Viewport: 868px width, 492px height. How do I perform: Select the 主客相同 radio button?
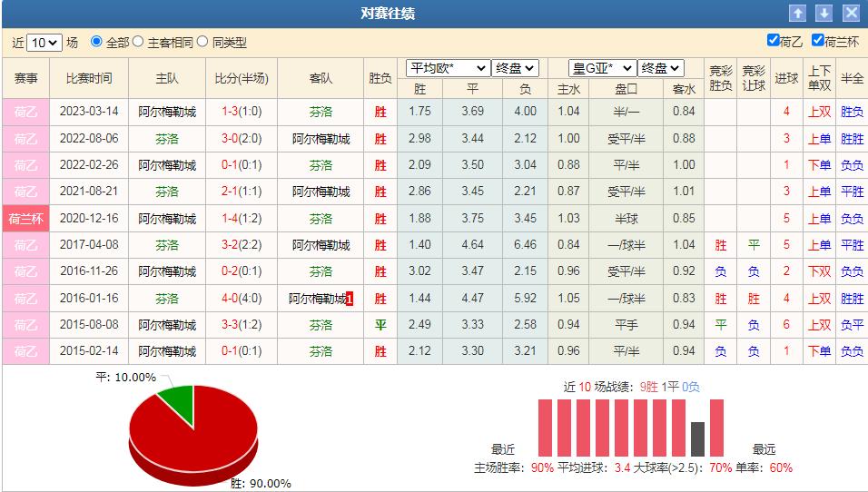[138, 42]
